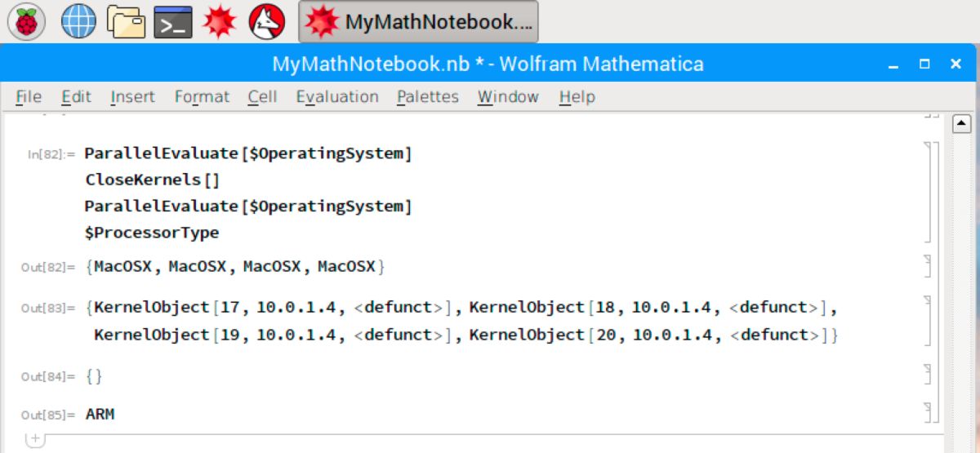Open the Raspberry Pi main menu

tap(27, 21)
